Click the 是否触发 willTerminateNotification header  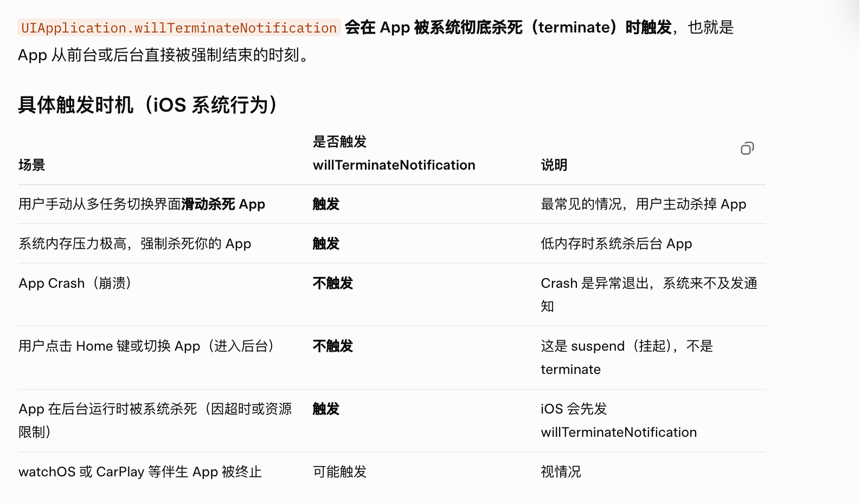pos(394,153)
